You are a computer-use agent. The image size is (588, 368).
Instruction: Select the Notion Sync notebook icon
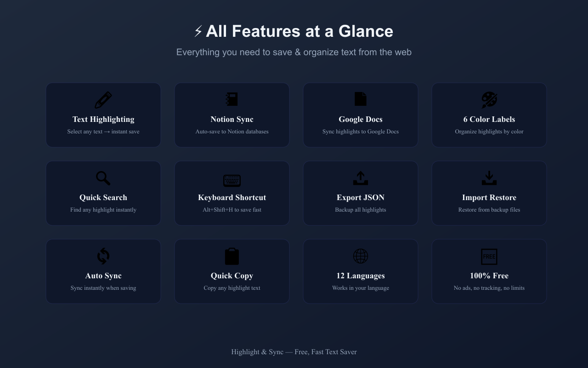click(x=232, y=99)
